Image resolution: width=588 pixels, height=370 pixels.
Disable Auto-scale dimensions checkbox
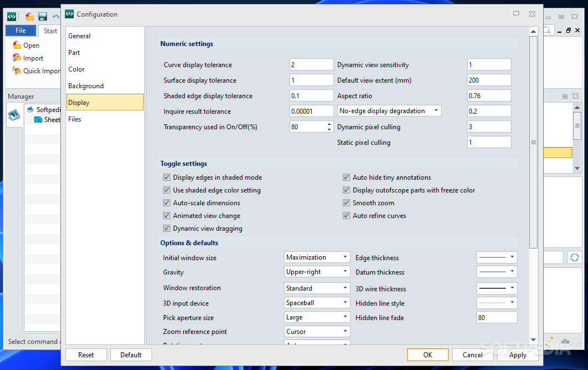166,203
